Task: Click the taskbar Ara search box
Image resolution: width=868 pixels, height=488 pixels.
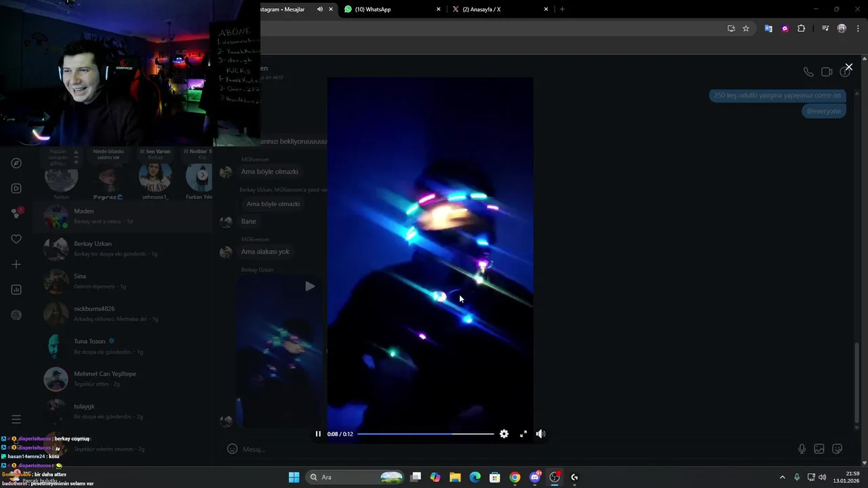Action: [356, 477]
